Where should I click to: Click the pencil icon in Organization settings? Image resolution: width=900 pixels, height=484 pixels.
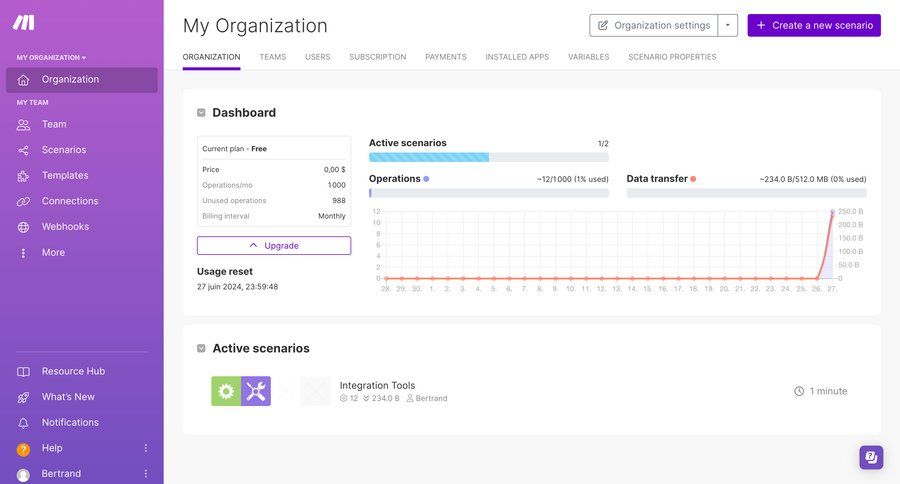click(603, 25)
